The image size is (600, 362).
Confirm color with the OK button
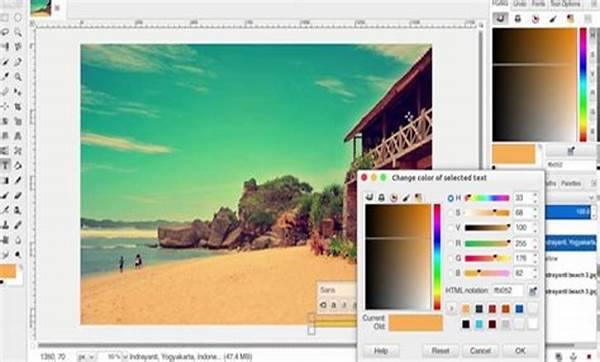pos(520,351)
